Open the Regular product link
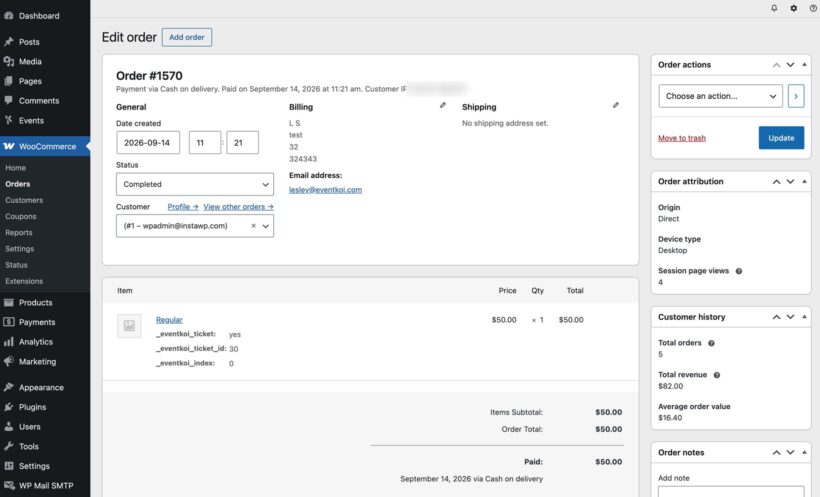This screenshot has width=820, height=497. click(x=169, y=320)
